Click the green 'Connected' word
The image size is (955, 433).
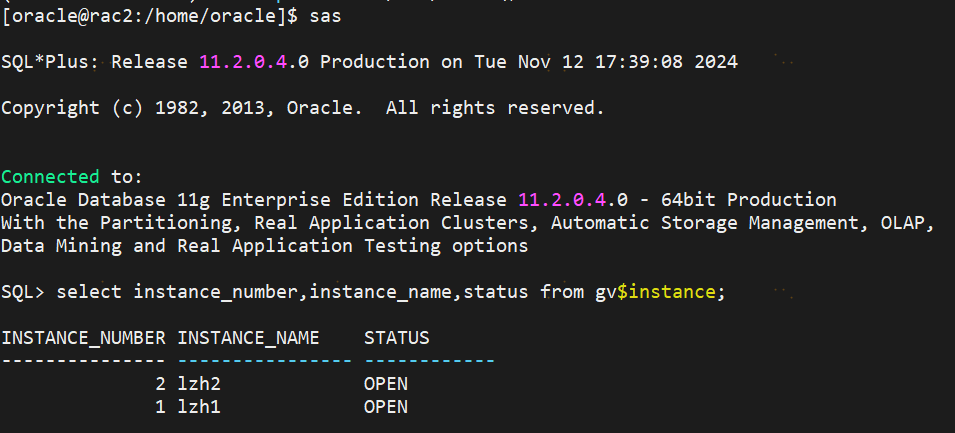click(x=50, y=177)
